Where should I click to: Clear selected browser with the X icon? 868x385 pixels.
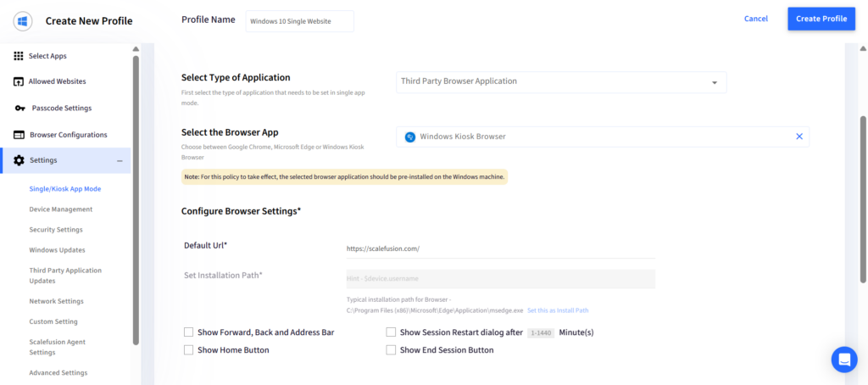click(x=798, y=137)
